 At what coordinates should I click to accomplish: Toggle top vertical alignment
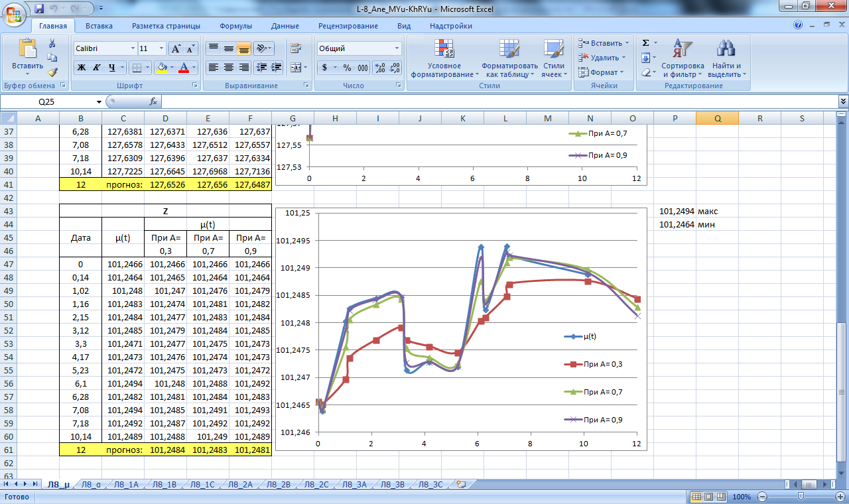coord(213,48)
